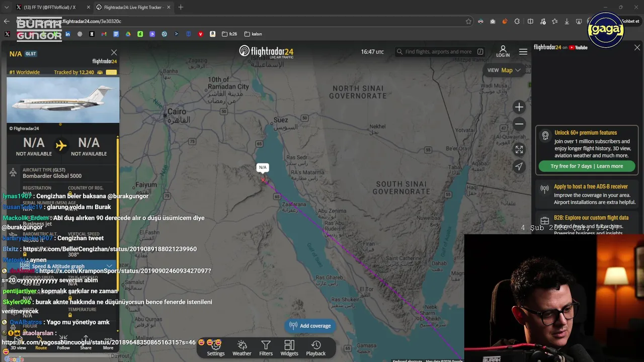Share this flight
Viewport: 644px width, 362px height.
point(86,343)
